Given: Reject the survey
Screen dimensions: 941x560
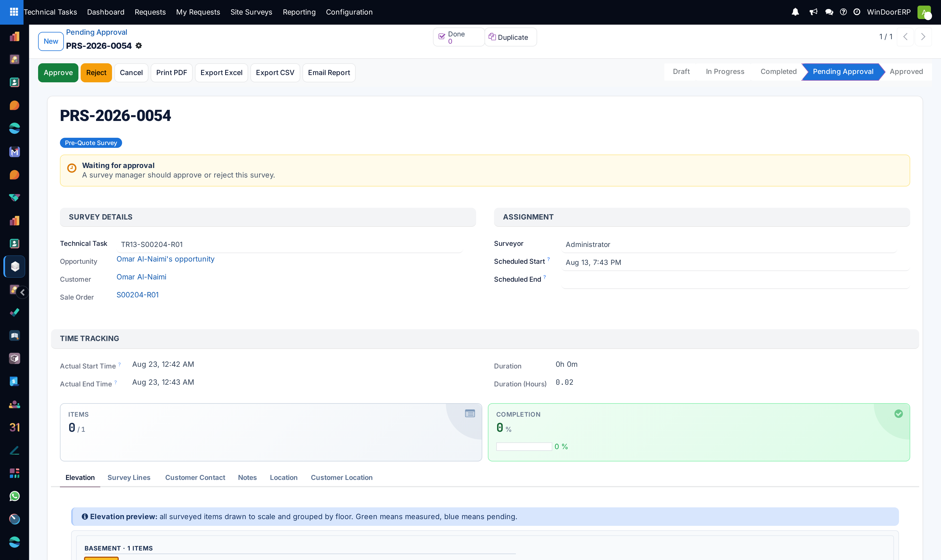Looking at the screenshot, I should pos(96,73).
